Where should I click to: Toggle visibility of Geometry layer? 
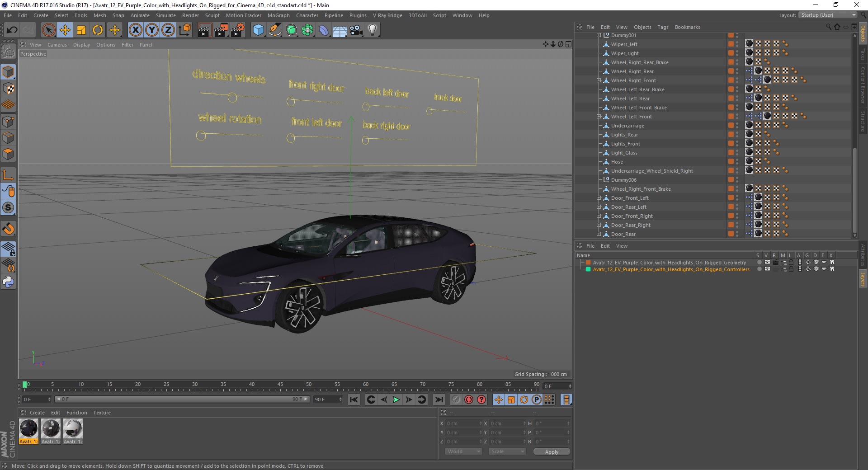coord(767,263)
